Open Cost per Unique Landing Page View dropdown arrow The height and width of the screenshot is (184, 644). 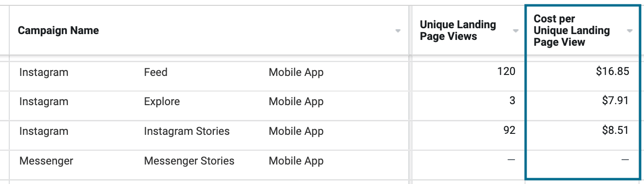pos(630,31)
